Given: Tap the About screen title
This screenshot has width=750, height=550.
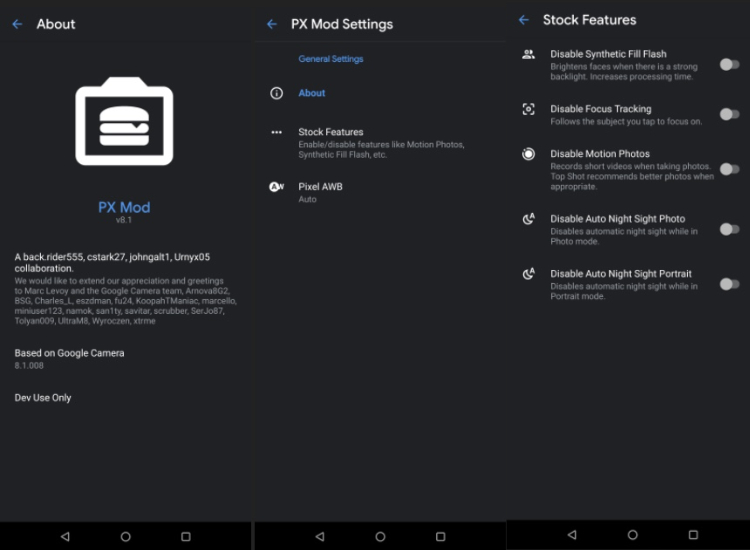Looking at the screenshot, I should point(56,24).
